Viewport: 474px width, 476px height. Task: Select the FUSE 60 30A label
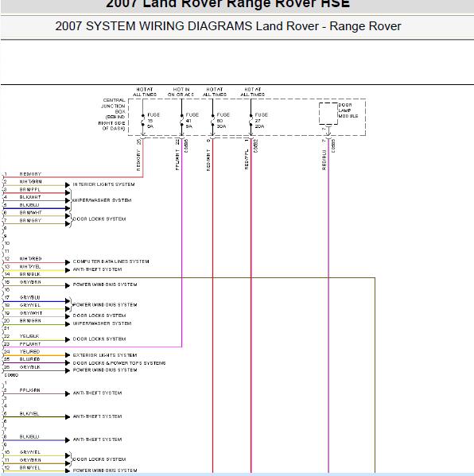click(223, 121)
